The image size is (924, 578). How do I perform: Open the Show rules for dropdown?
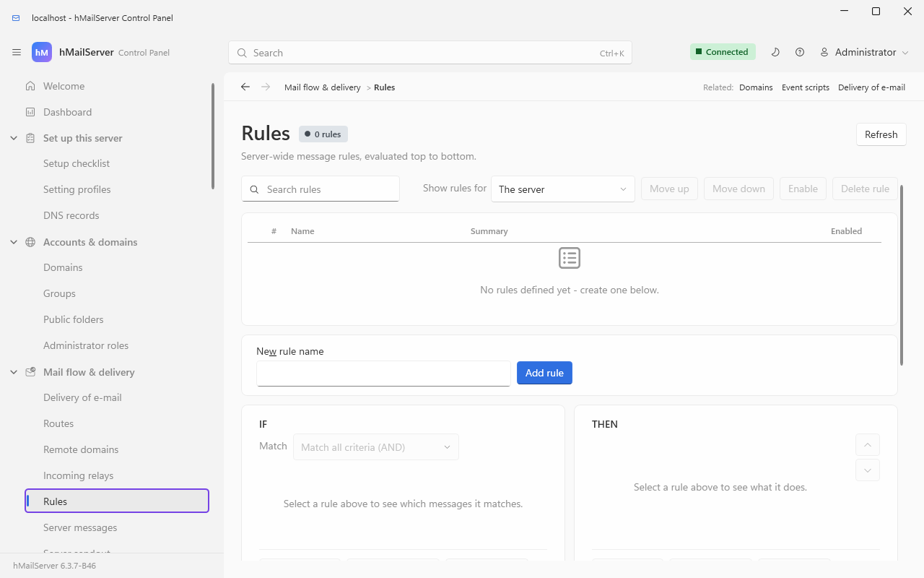pos(563,189)
